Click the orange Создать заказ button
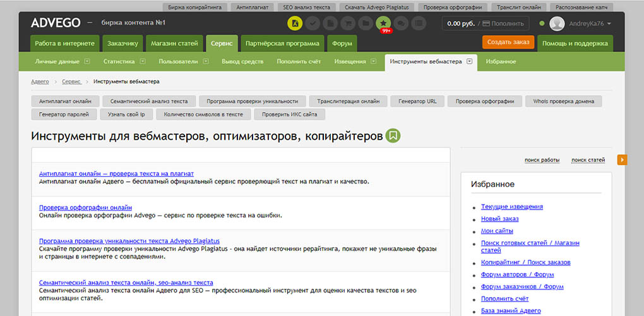 pyautogui.click(x=508, y=42)
